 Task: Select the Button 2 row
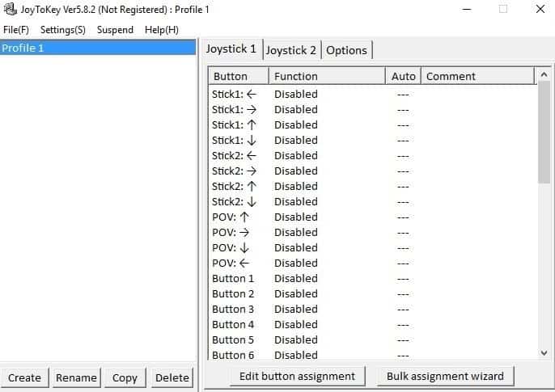[373, 293]
